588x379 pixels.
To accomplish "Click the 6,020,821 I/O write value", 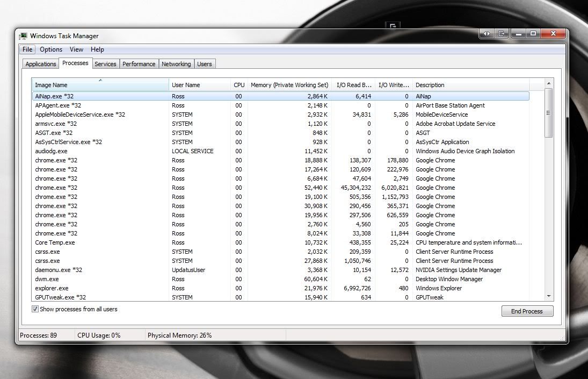I will tap(395, 188).
